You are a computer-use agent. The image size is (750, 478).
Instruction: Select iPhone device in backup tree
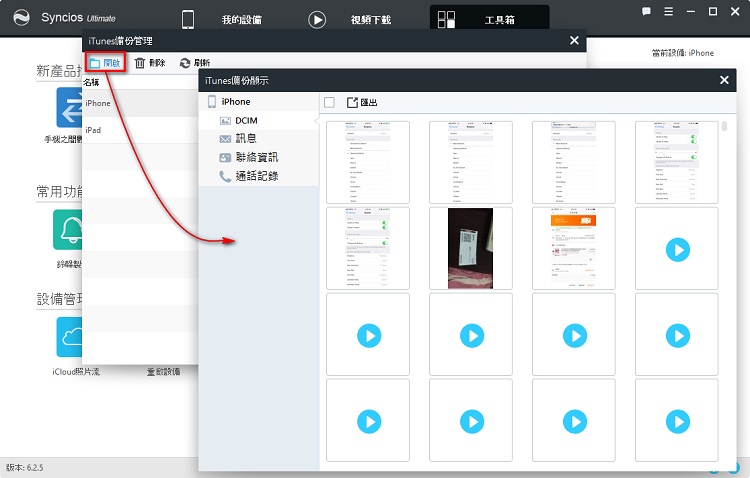[x=259, y=101]
